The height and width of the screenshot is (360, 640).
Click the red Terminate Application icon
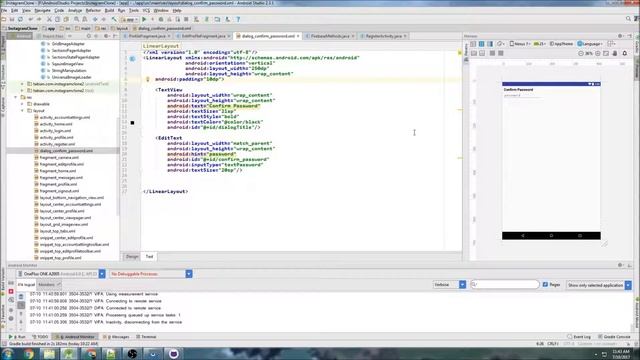click(11, 291)
